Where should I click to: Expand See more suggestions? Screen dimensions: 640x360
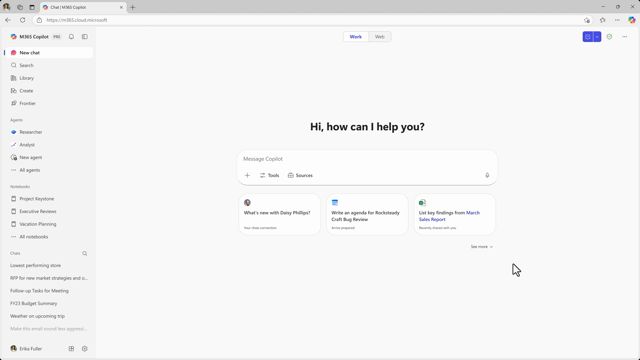(482, 247)
